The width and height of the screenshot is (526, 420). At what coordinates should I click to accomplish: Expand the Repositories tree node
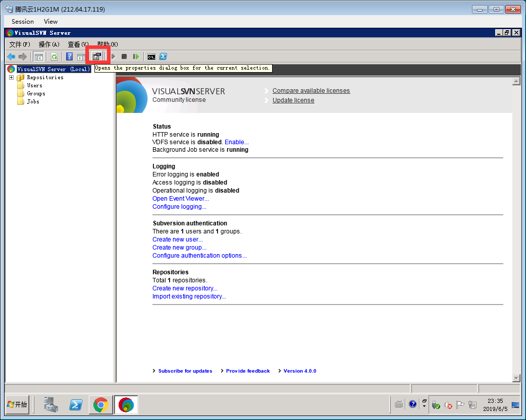[x=11, y=77]
